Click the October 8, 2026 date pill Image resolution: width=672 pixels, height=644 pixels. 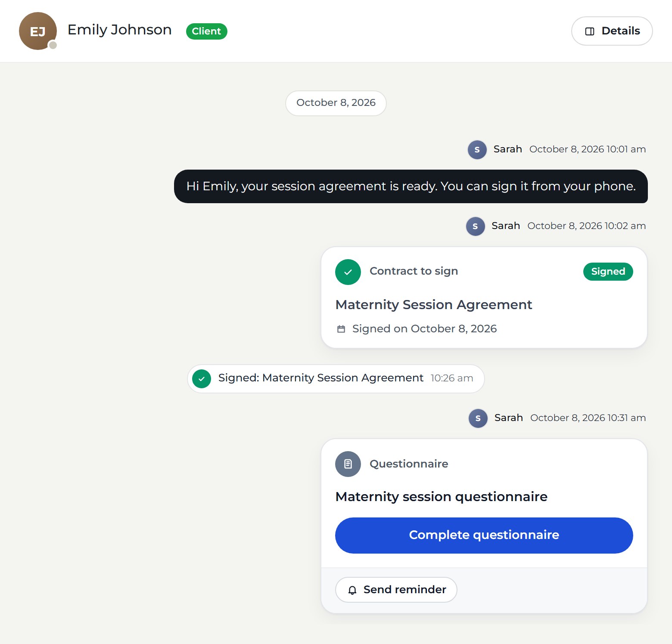pyautogui.click(x=336, y=103)
